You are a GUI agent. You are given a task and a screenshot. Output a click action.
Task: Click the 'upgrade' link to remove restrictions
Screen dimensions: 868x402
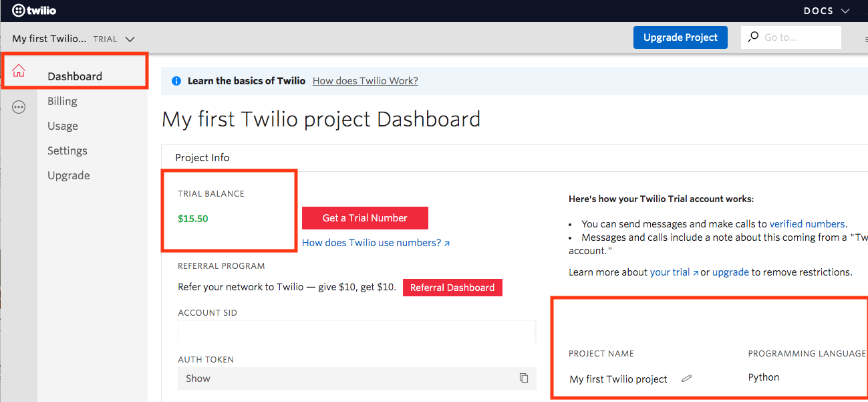pyautogui.click(x=730, y=272)
